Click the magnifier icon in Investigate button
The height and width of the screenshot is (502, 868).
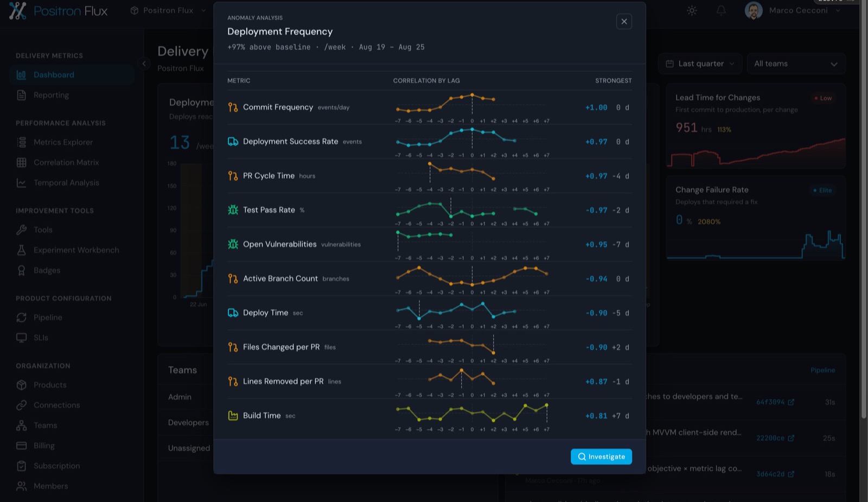[x=582, y=456]
